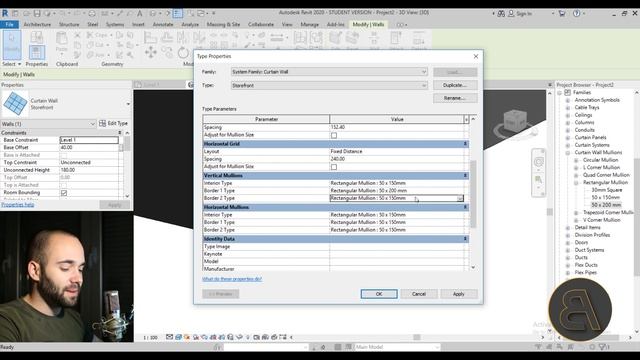The height and width of the screenshot is (360, 640).
Task: Open the Structure ribbon tab
Action: (69, 24)
